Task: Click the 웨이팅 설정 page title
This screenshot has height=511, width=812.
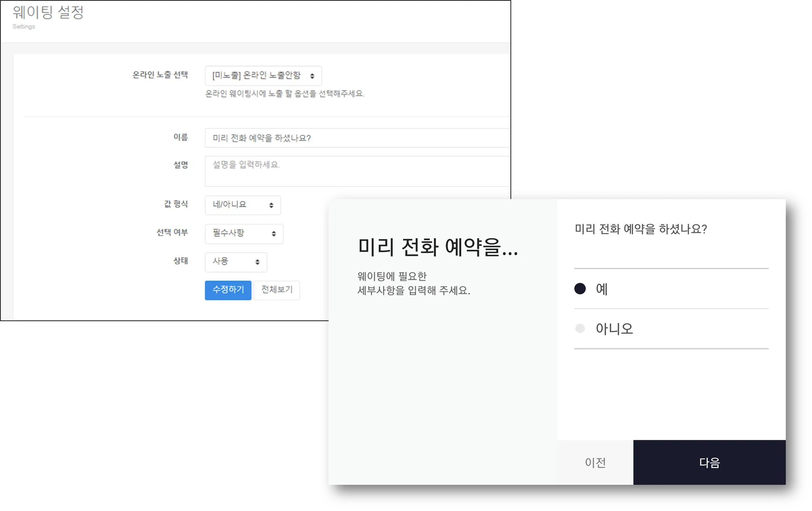Action: pyautogui.click(x=48, y=12)
